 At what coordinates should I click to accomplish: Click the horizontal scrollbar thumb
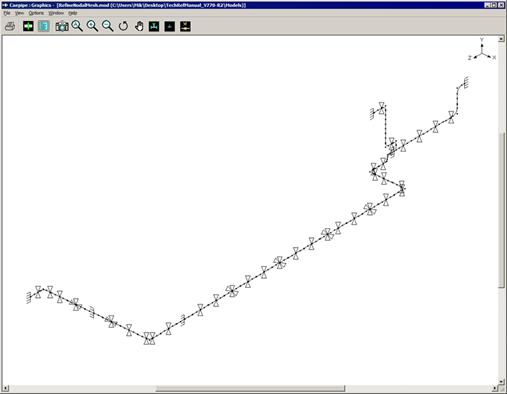click(250, 388)
